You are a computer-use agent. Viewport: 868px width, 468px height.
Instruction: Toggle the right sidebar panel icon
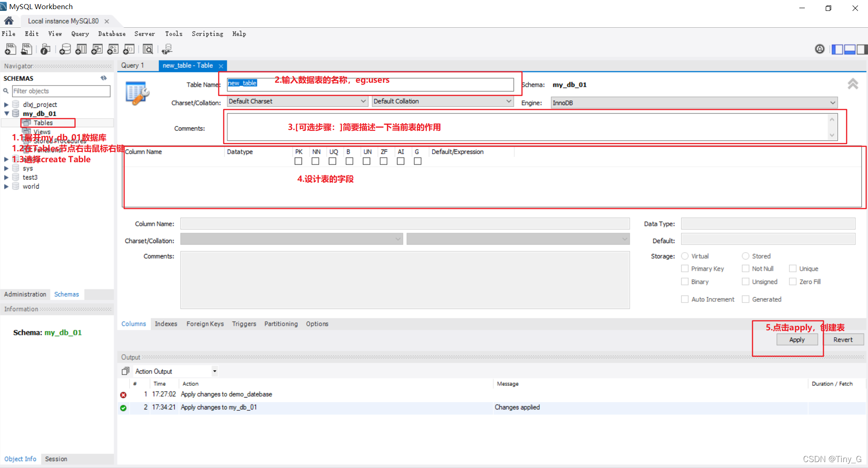pyautogui.click(x=862, y=49)
